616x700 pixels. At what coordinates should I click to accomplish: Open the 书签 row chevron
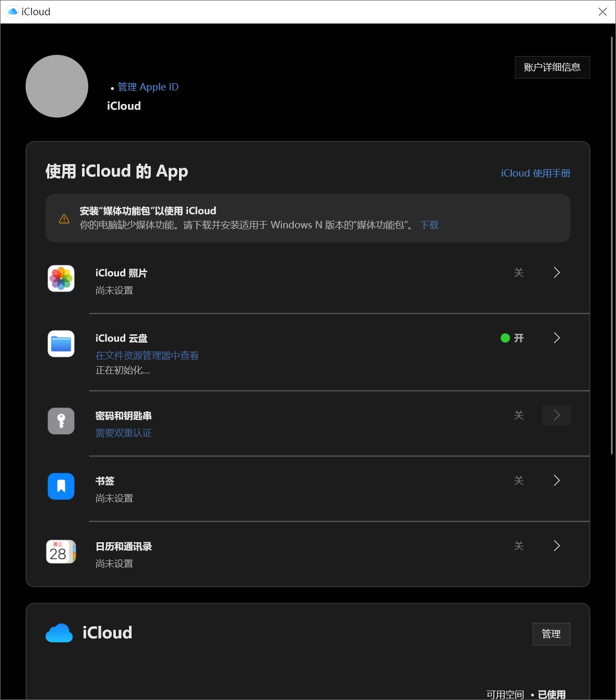point(556,481)
